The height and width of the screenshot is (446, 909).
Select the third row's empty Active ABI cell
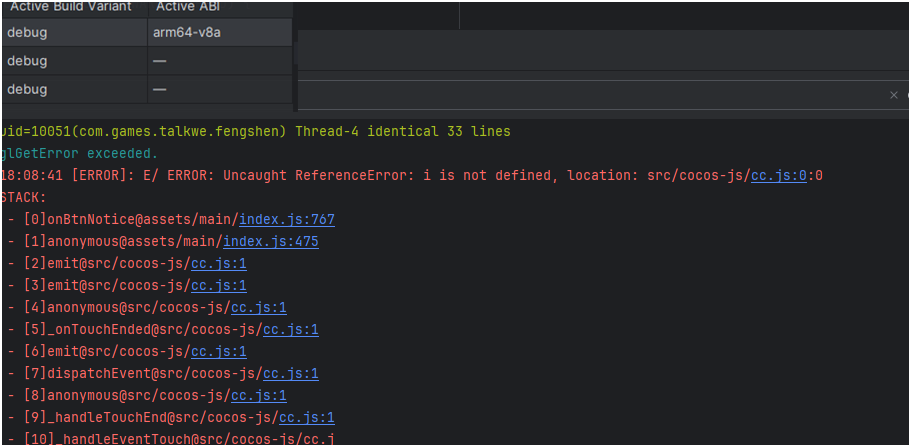point(219,89)
